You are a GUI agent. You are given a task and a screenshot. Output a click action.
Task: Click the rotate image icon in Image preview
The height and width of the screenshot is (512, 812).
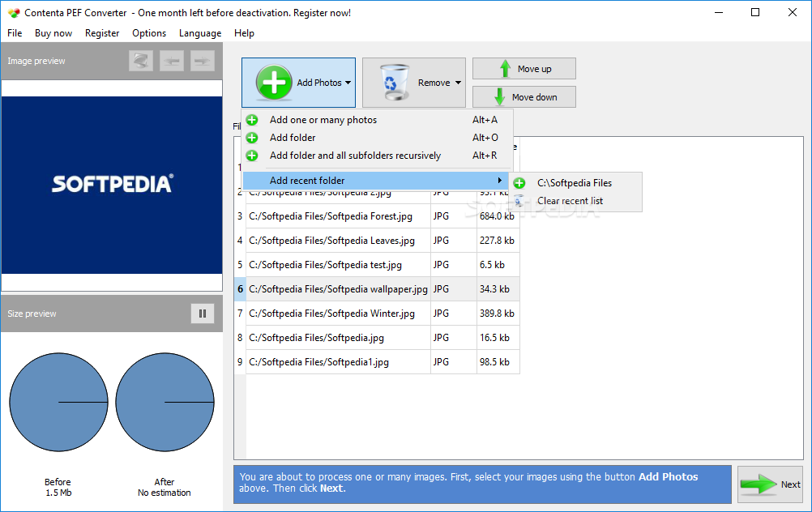point(141,61)
